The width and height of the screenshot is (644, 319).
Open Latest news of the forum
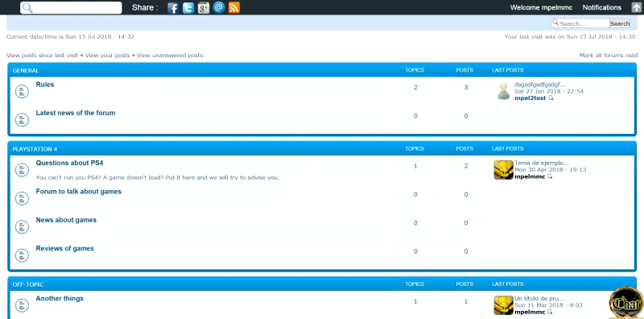pyautogui.click(x=76, y=113)
